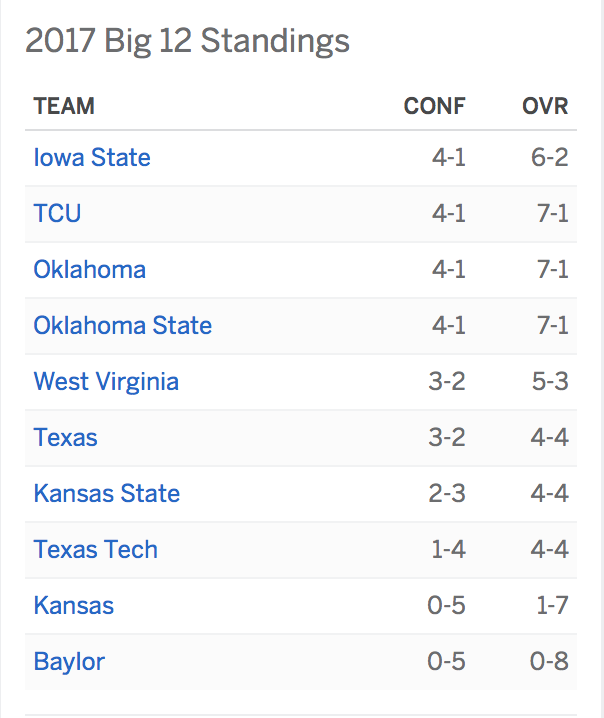Screen dimensions: 604x718
Task: Open the Iowa State team link
Action: coord(92,158)
